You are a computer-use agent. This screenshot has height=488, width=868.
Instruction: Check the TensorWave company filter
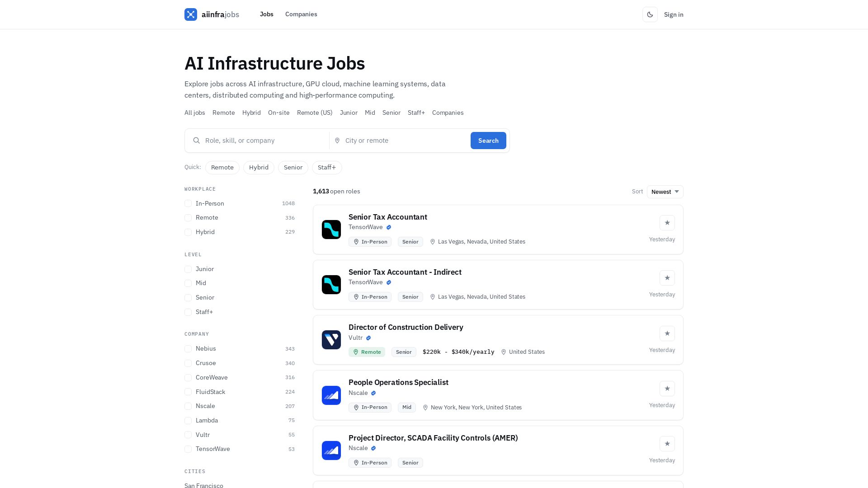188,449
